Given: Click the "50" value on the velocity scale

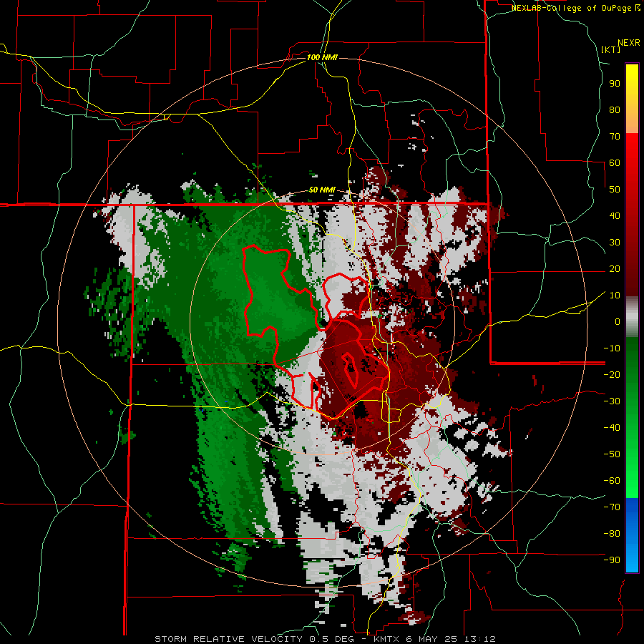Looking at the screenshot, I should (x=615, y=190).
